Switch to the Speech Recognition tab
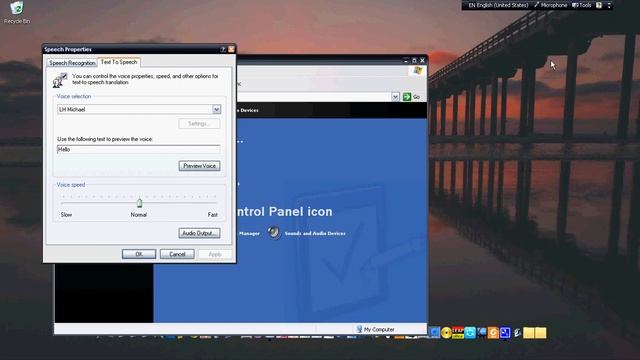 72,63
